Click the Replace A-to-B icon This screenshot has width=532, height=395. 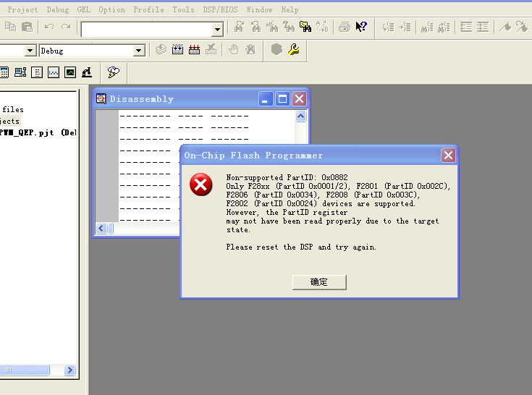pyautogui.click(x=322, y=27)
